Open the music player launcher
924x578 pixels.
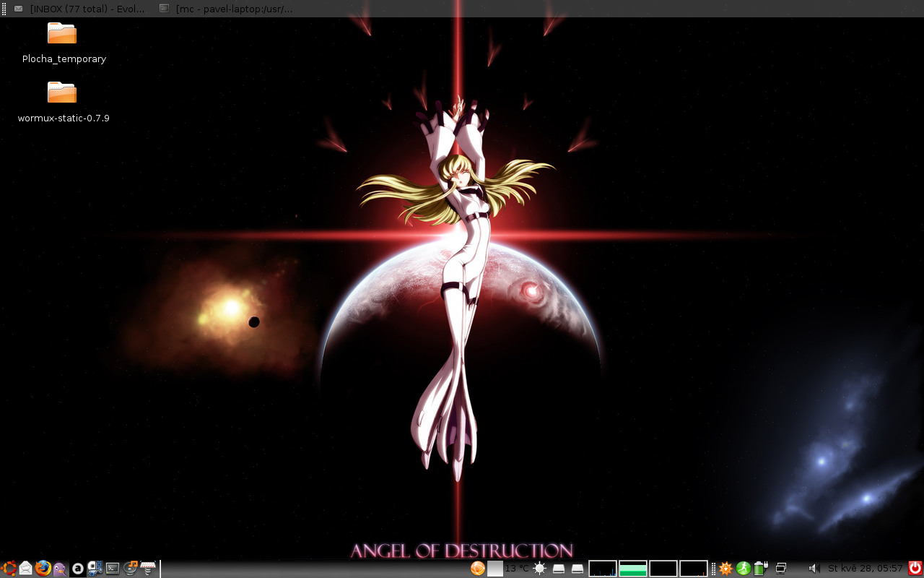[x=131, y=569]
